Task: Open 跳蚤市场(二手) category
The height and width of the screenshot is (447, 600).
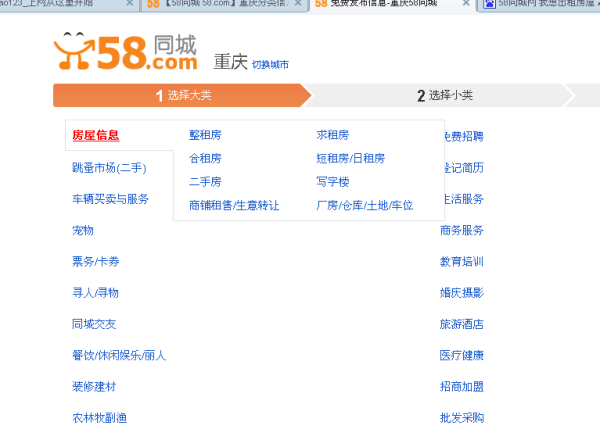Action: coord(109,168)
